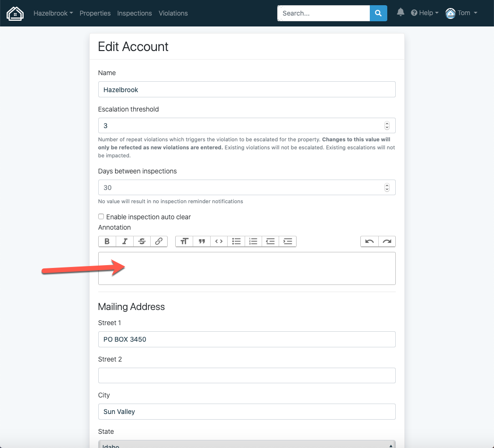The width and height of the screenshot is (494, 448).
Task: Adjust Escalation threshold stepper arrows
Action: pos(387,126)
